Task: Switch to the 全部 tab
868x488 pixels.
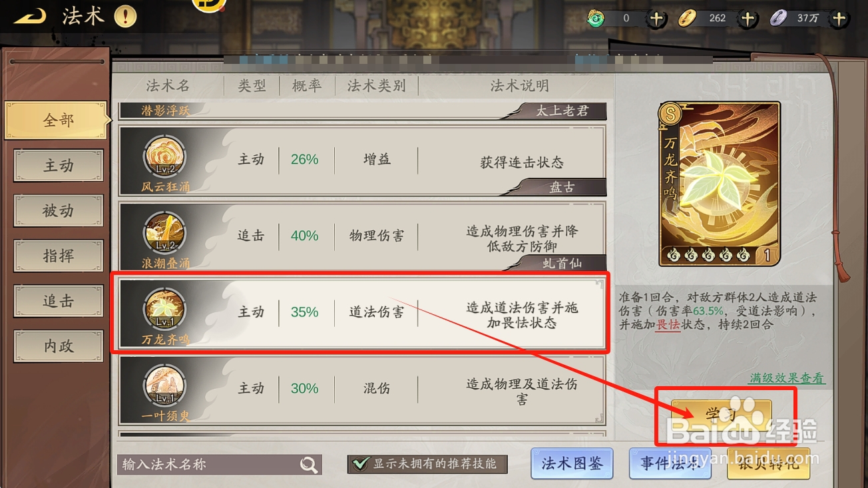Action: click(x=58, y=121)
